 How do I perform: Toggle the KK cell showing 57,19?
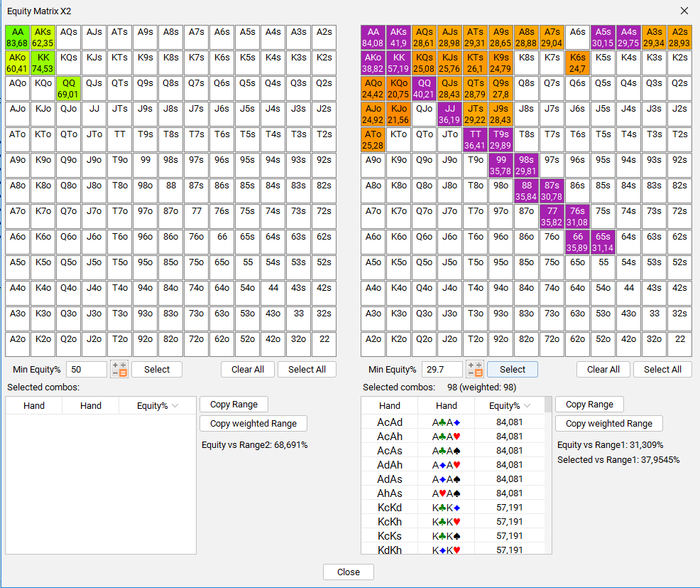point(399,63)
